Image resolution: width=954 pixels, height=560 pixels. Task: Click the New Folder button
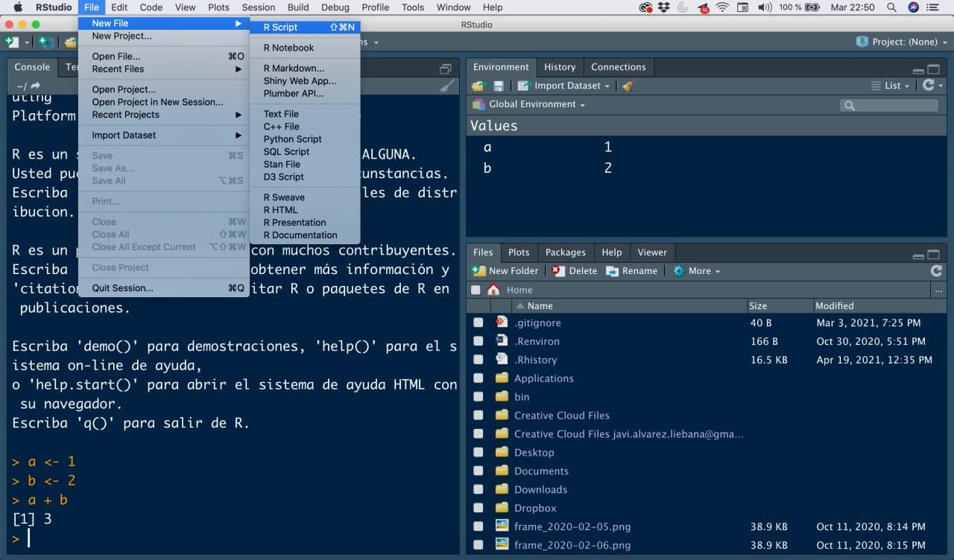pos(505,271)
